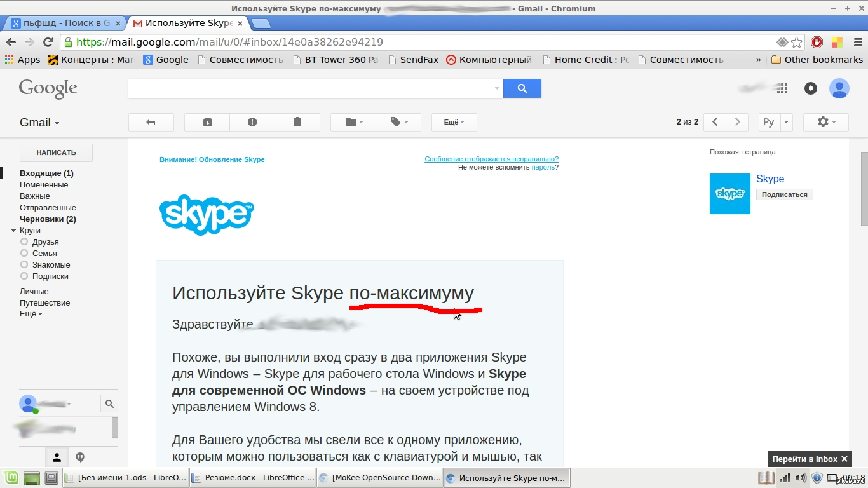Open Личные label
This screenshot has width=868, height=488.
tap(34, 291)
